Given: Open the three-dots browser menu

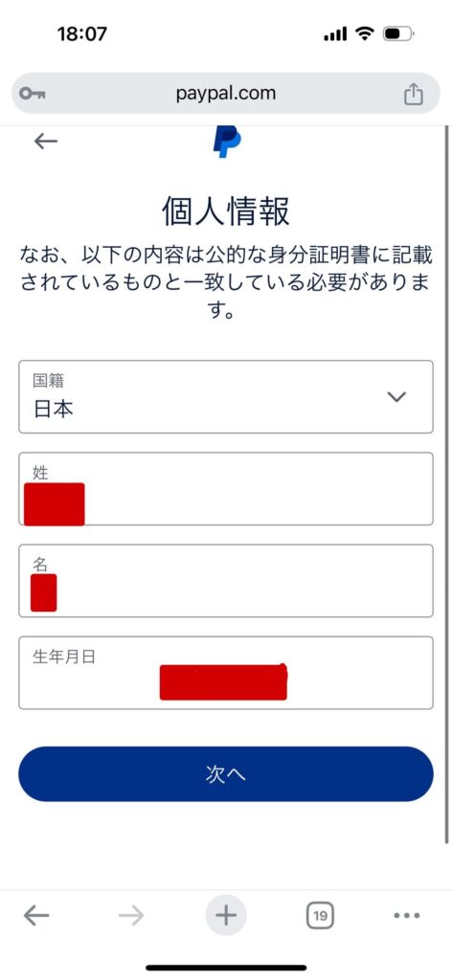Looking at the screenshot, I should click(407, 916).
